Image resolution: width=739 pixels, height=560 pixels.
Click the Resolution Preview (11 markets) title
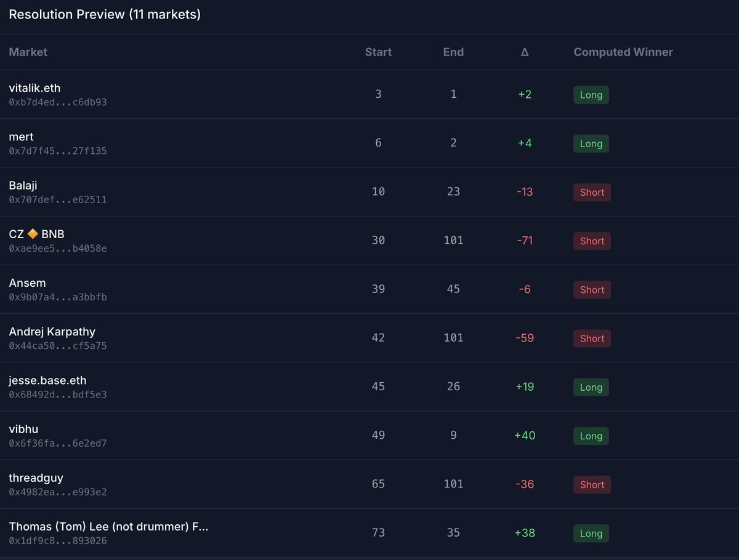point(105,14)
